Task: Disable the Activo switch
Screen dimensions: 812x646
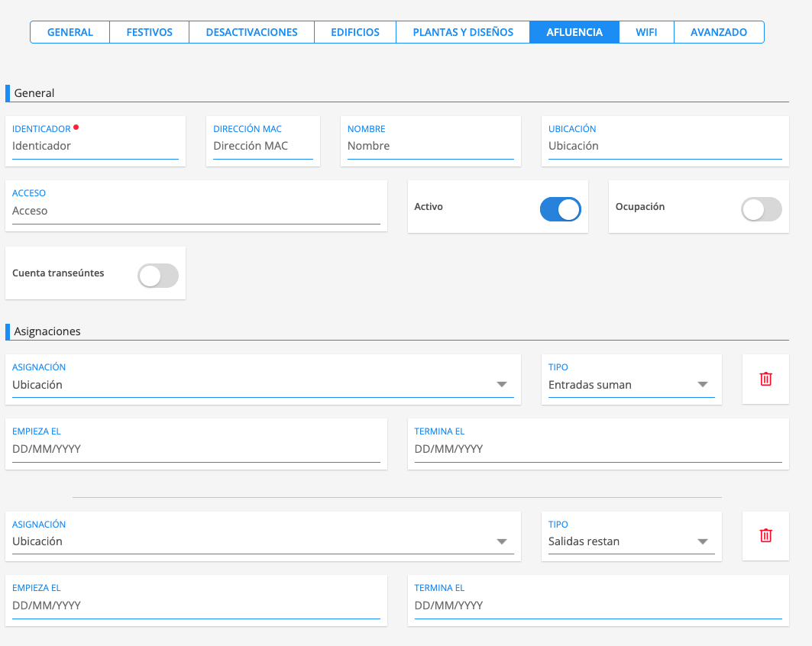Action: click(561, 210)
